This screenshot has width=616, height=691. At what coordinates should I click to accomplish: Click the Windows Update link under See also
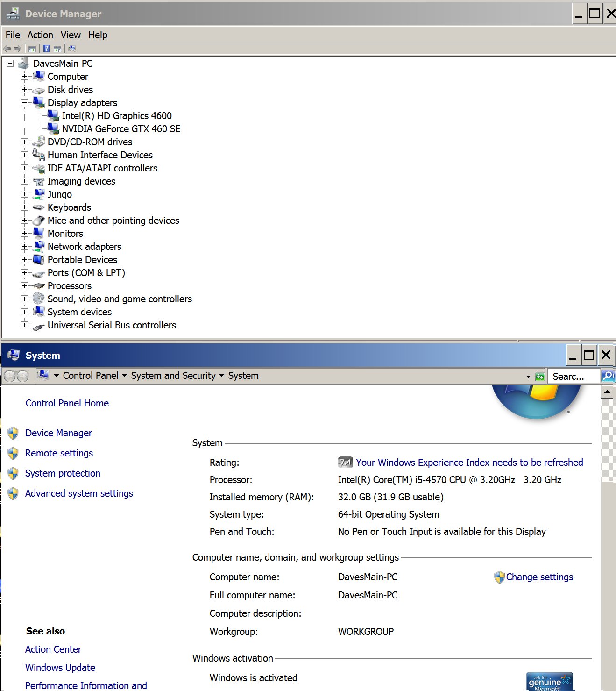(x=60, y=668)
